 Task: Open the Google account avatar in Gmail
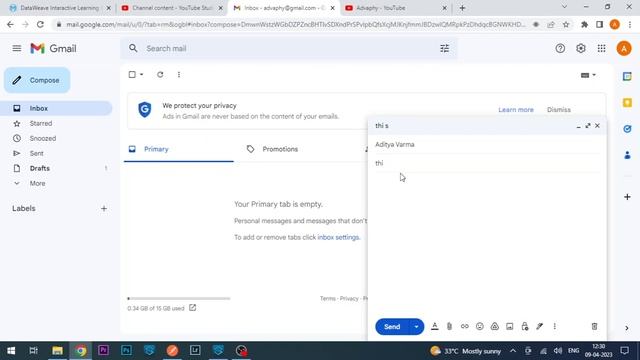[x=624, y=49]
